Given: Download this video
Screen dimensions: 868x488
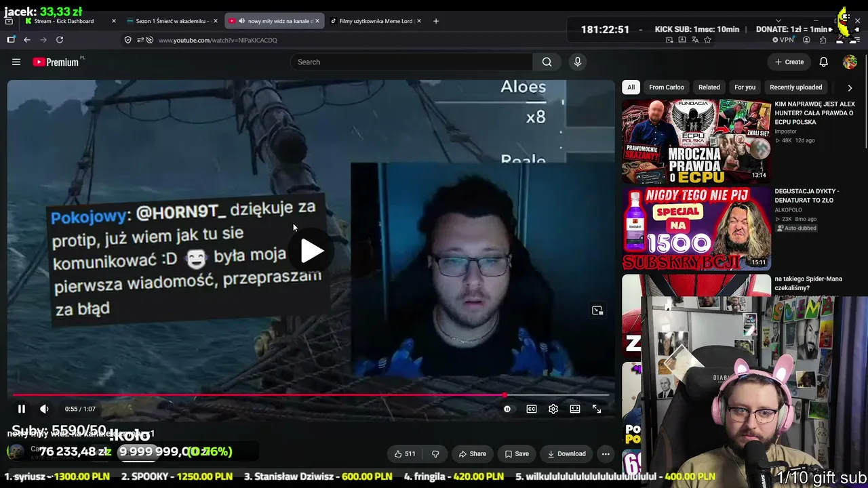Looking at the screenshot, I should click(x=566, y=454).
